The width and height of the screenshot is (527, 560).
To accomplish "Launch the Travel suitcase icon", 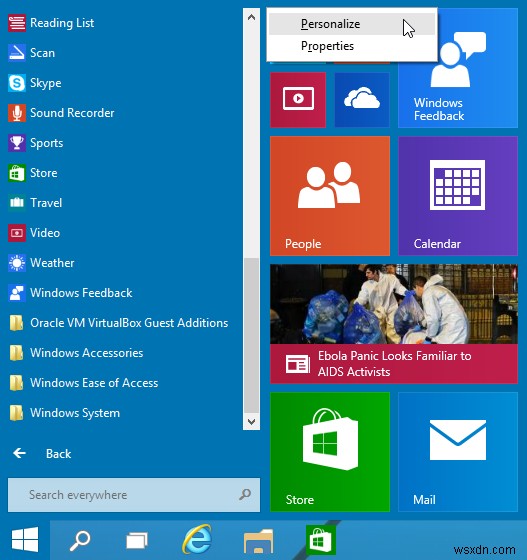I will [17, 203].
